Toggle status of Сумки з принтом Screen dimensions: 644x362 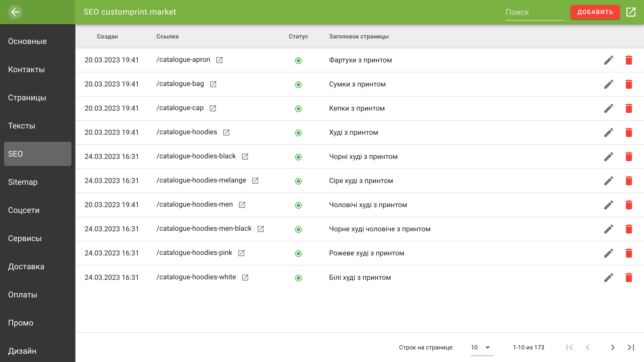point(298,84)
